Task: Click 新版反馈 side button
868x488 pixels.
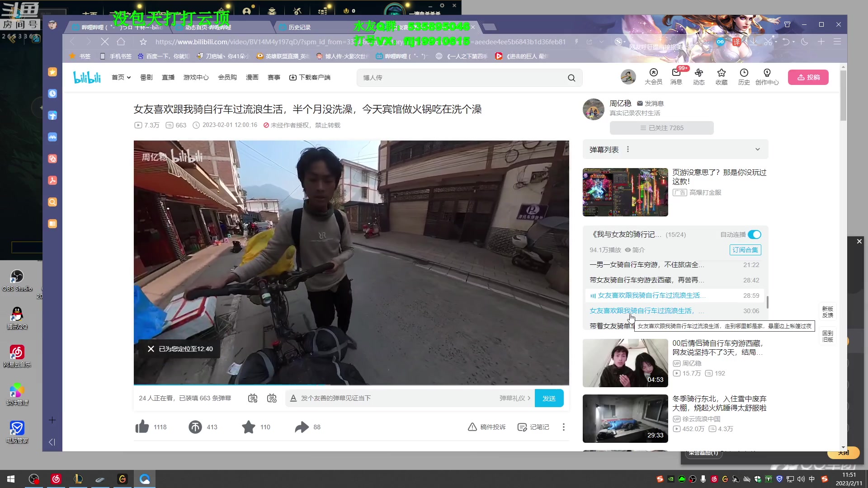Action: tap(828, 312)
